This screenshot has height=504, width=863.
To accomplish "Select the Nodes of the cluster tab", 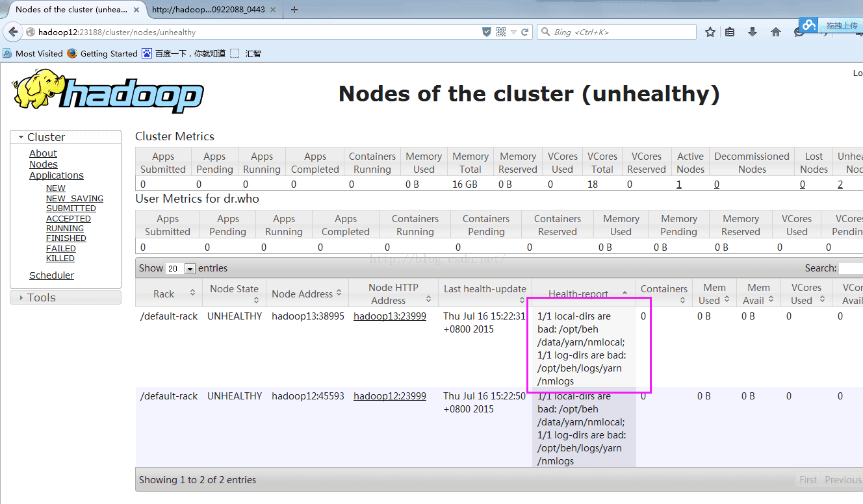I will pyautogui.click(x=71, y=10).
